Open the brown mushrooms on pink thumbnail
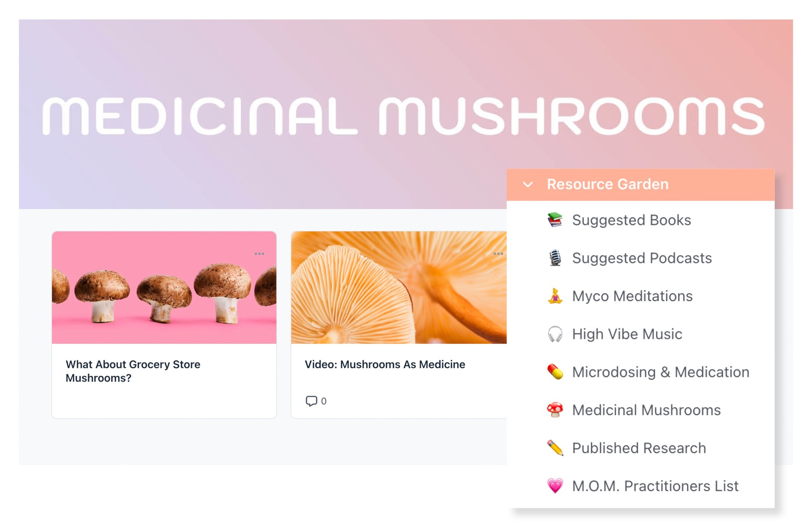The width and height of the screenshot is (812, 526). (x=164, y=287)
